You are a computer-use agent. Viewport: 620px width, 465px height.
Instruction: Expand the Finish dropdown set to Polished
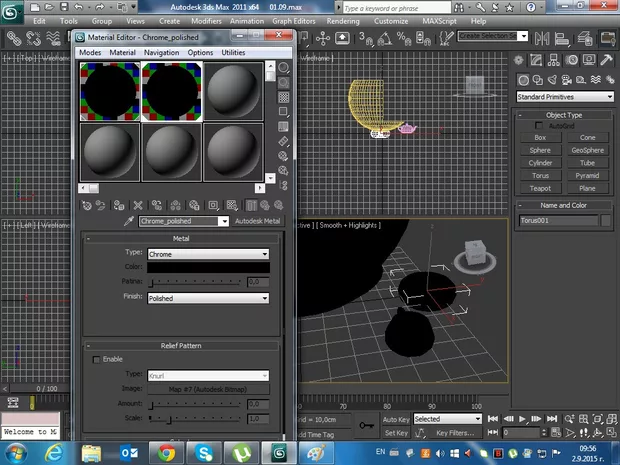click(x=208, y=298)
